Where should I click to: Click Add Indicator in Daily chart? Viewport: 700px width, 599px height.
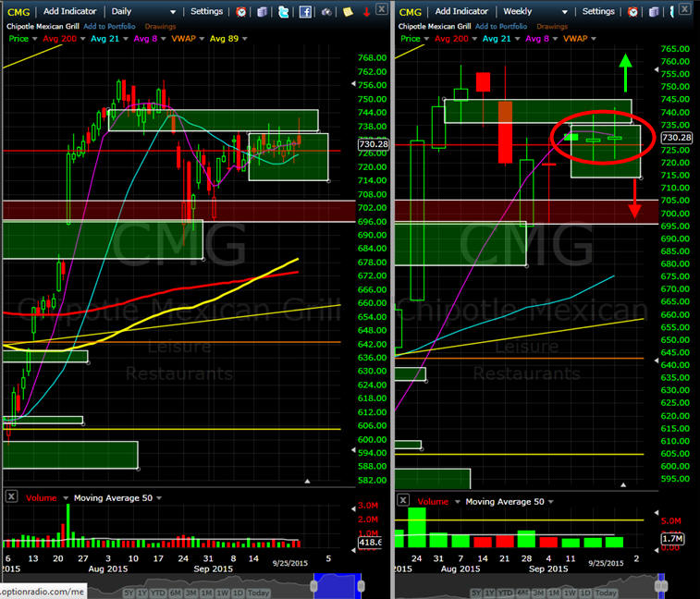(x=69, y=11)
